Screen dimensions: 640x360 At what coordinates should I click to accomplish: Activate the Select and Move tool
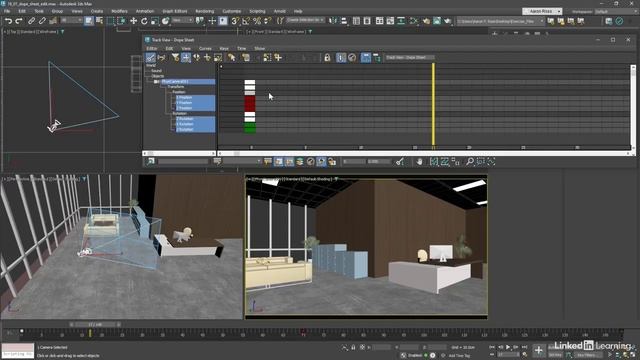pyautogui.click(x=133, y=21)
